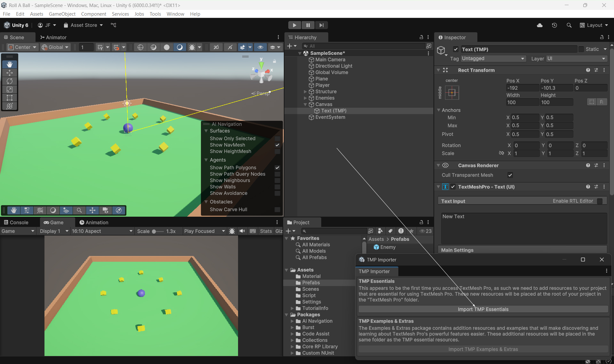Toggle the Game view mute audio icon

[x=242, y=231]
